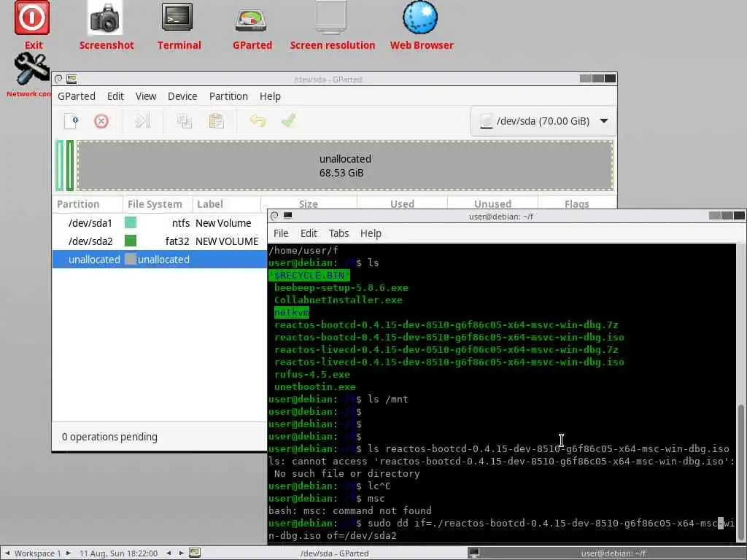The image size is (747, 560).
Task: Select the /dev/sda1 partition row
Action: point(160,223)
